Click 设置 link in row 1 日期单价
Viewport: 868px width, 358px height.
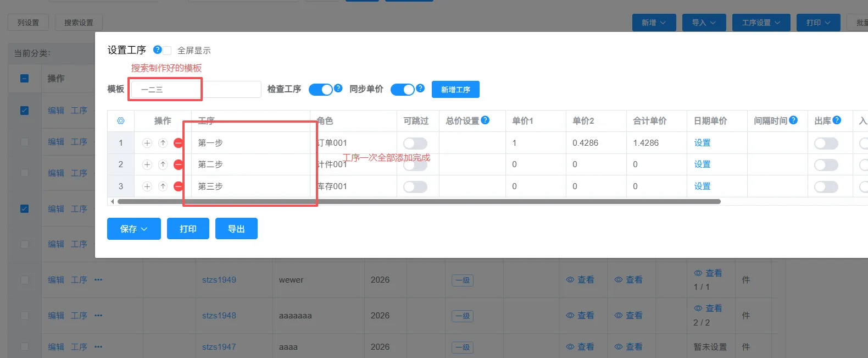(702, 143)
